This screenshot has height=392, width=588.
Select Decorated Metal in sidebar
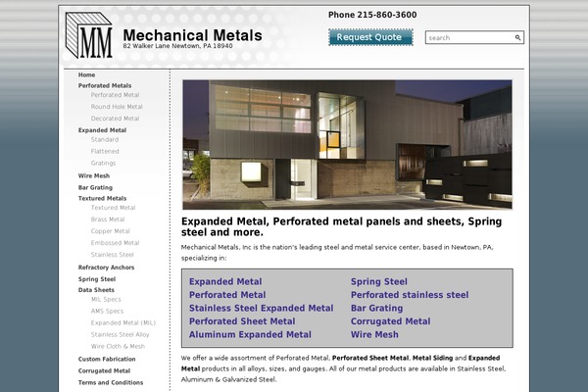115,119
